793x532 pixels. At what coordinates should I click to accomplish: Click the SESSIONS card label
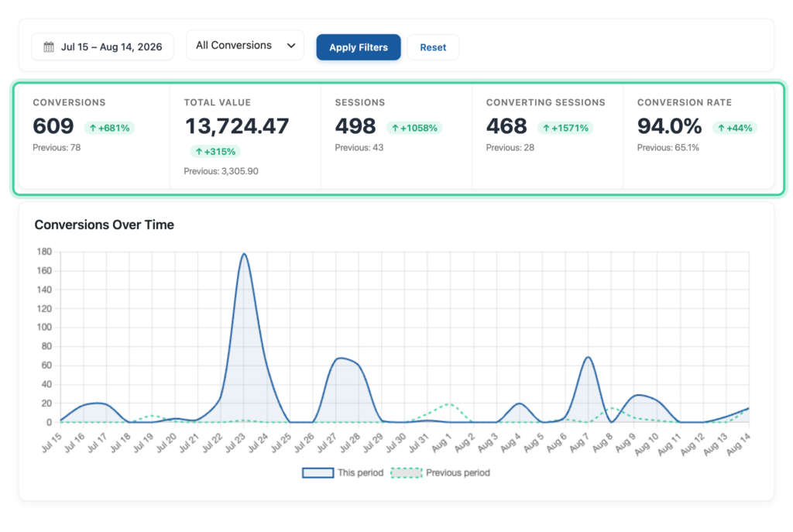click(360, 103)
